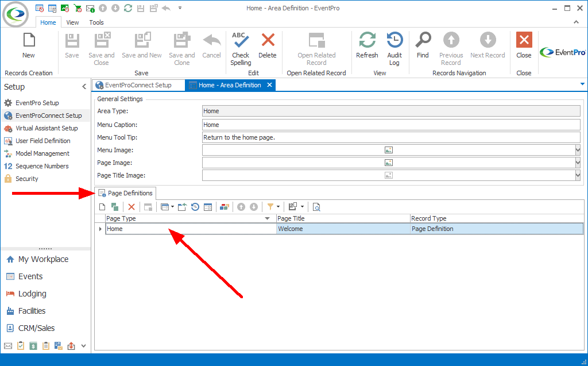Click the red Close ribbon button
Viewport: 588px width, 366px height.
pyautogui.click(x=524, y=46)
